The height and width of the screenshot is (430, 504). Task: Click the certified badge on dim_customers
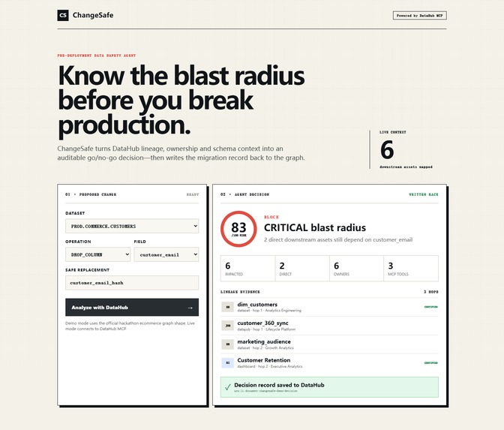(x=430, y=307)
